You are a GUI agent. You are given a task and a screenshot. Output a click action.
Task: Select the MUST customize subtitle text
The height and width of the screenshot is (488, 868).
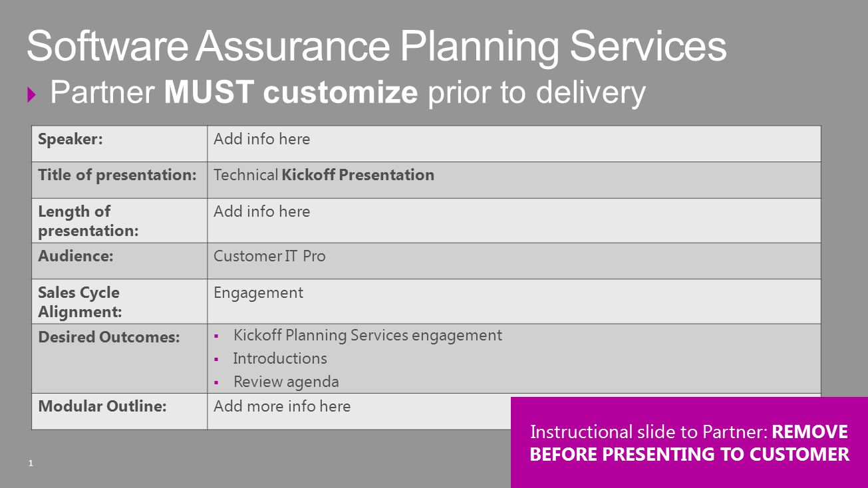[291, 92]
